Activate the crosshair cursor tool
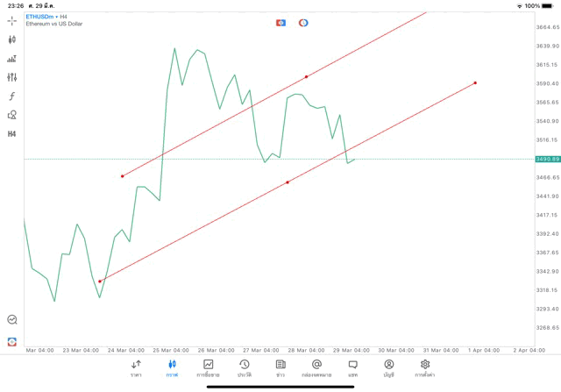Viewport: 561px width, 392px height. (x=12, y=20)
